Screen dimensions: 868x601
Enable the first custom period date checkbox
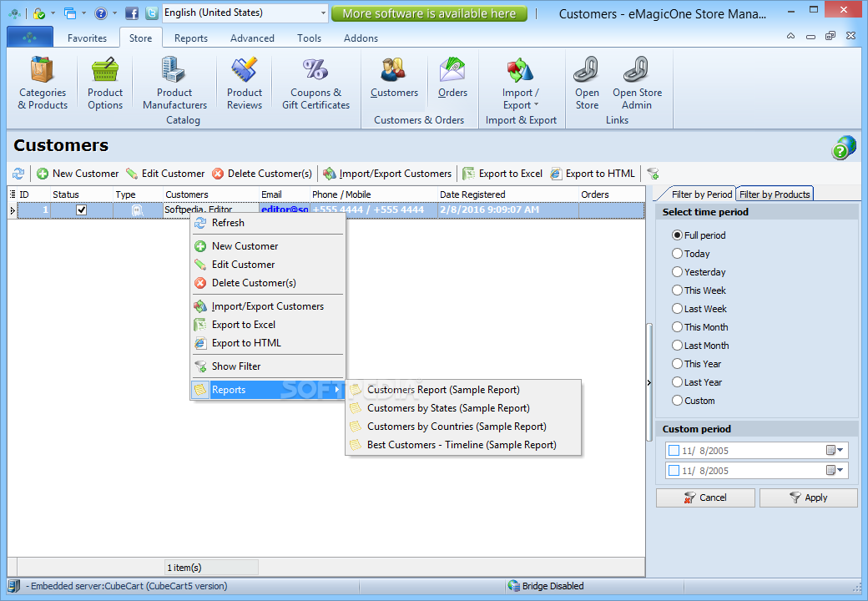674,451
